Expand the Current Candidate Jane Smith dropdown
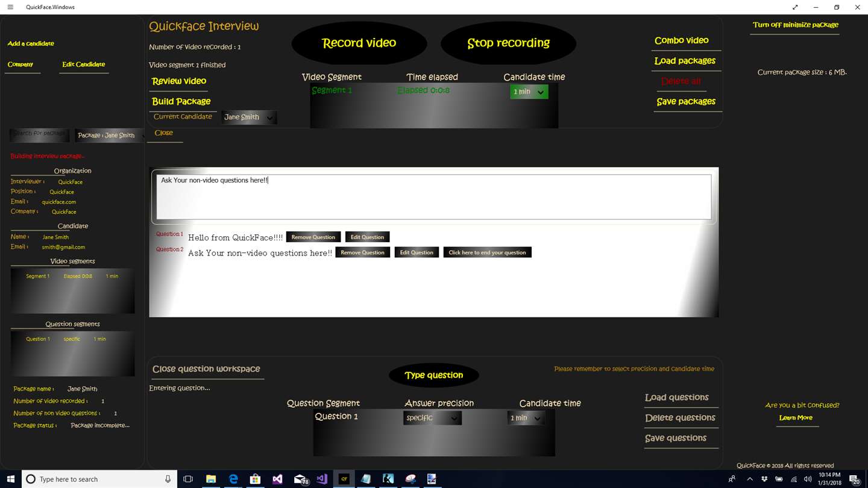 click(249, 117)
